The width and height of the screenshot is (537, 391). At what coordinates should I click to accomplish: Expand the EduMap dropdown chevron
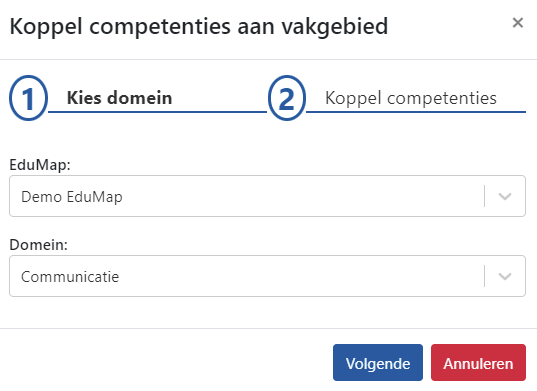point(505,196)
